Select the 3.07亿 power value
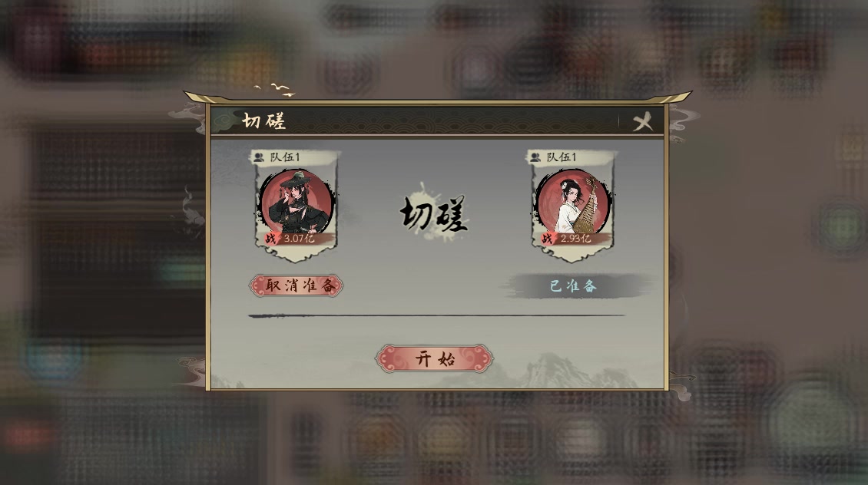 point(300,239)
